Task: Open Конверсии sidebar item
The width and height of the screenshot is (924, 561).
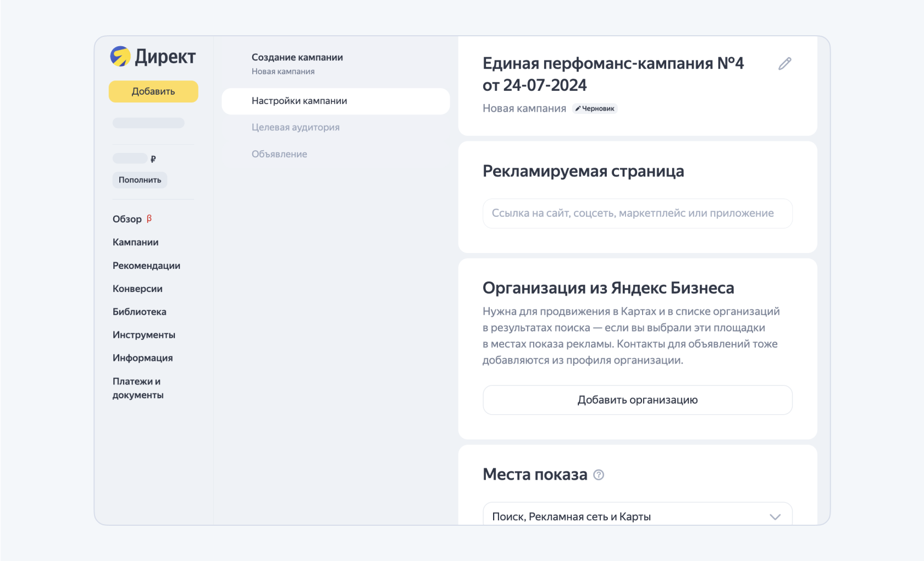Action: pyautogui.click(x=137, y=288)
